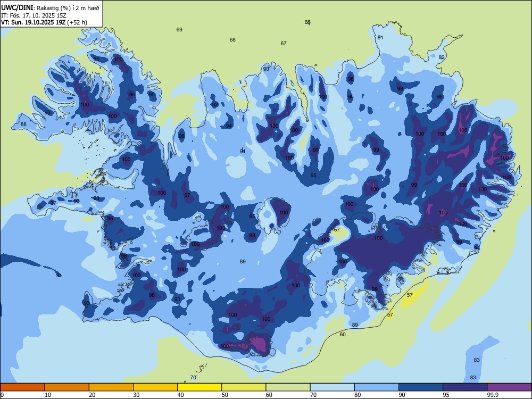Click the pale blue 70–80 legend swatch
The height and width of the screenshot is (399, 532).
pyautogui.click(x=332, y=387)
